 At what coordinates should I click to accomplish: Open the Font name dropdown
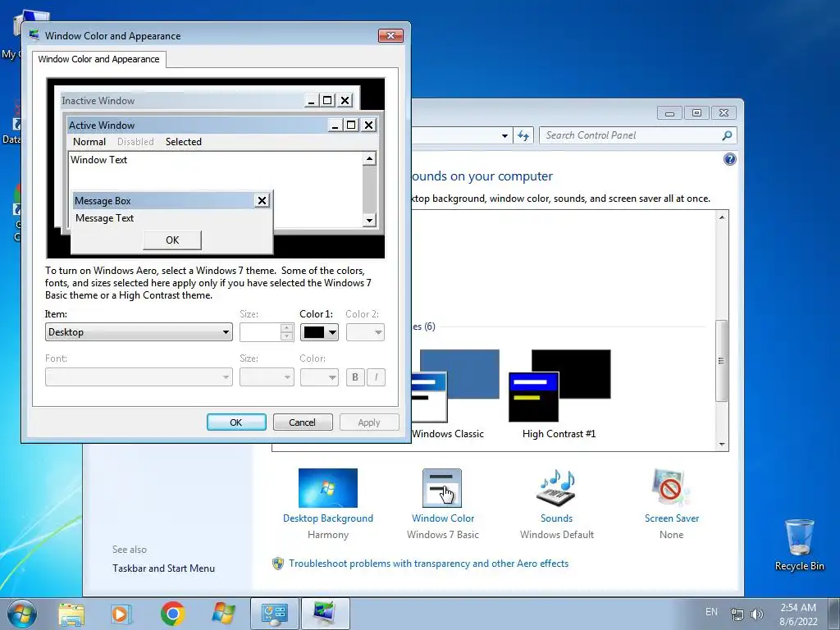[139, 377]
